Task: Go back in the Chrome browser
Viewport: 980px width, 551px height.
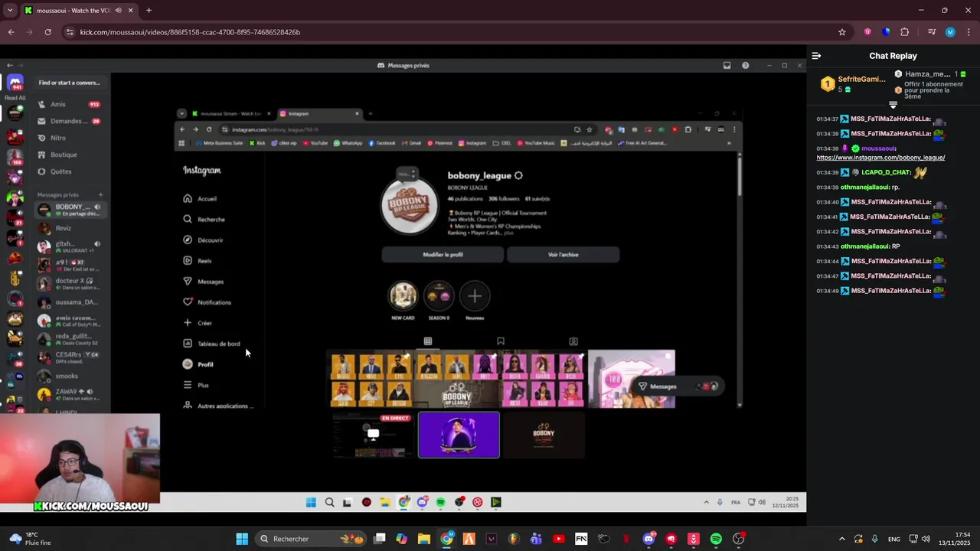Action: [11, 32]
